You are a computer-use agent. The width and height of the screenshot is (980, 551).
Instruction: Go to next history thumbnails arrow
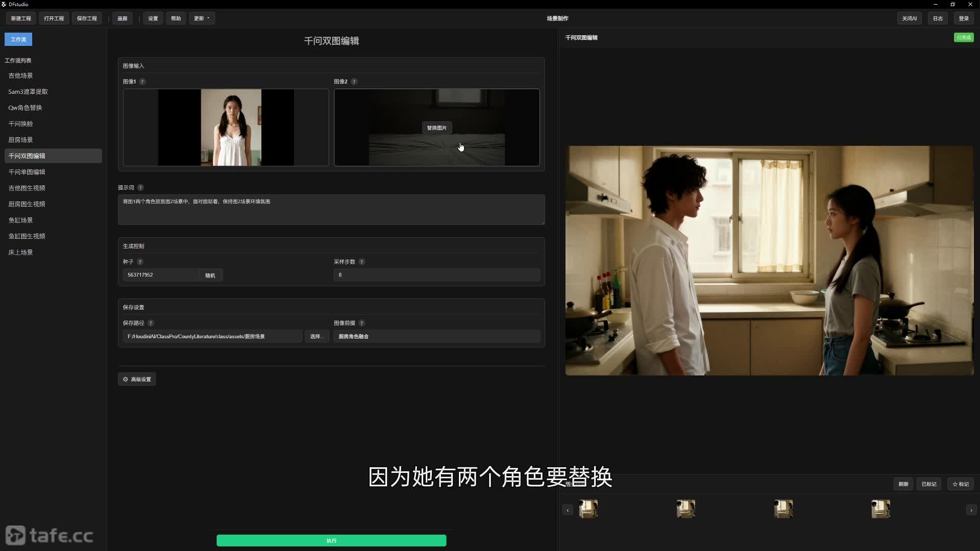[971, 510]
